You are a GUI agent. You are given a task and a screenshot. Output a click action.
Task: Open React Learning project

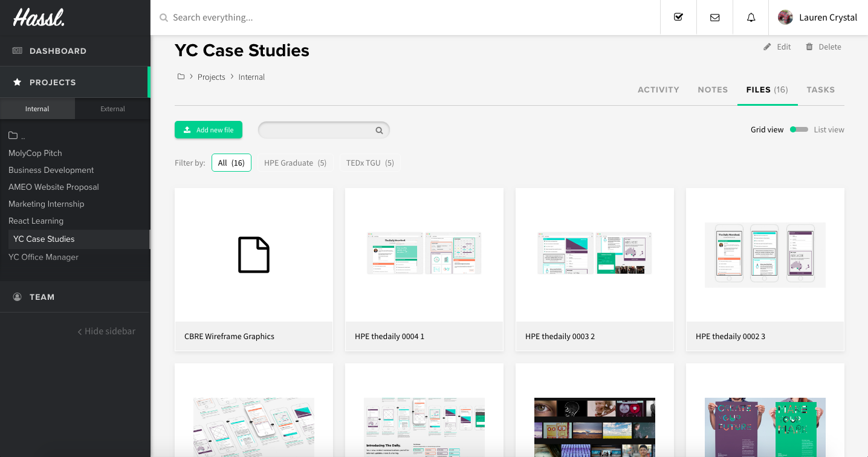pyautogui.click(x=36, y=221)
